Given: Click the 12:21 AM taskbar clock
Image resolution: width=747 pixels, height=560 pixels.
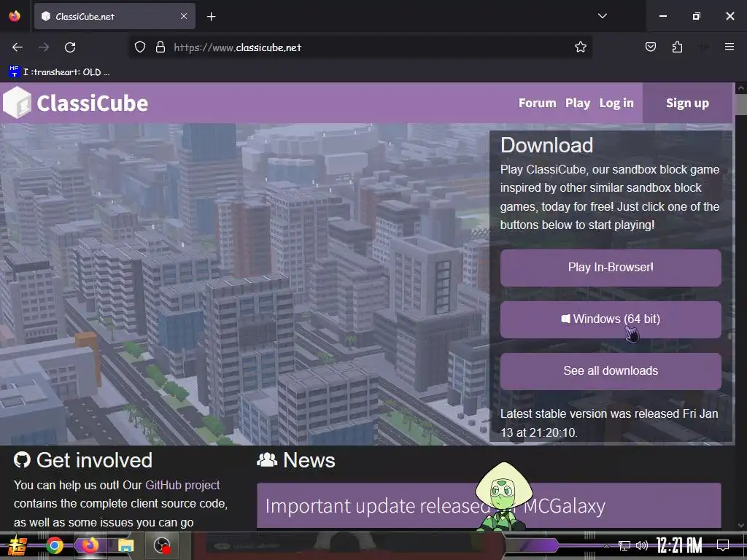Looking at the screenshot, I should 679,545.
